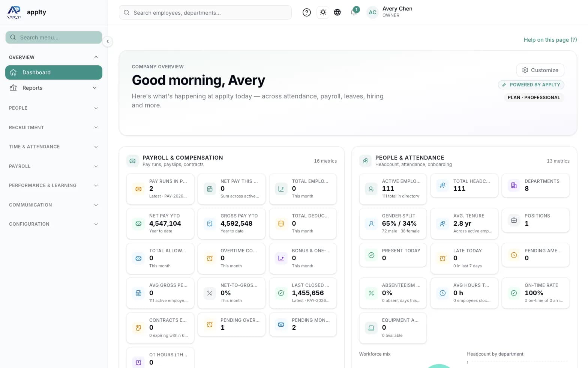Image resolution: width=588 pixels, height=368 pixels.
Task: Open the On-Time Rate card
Action: point(535,293)
